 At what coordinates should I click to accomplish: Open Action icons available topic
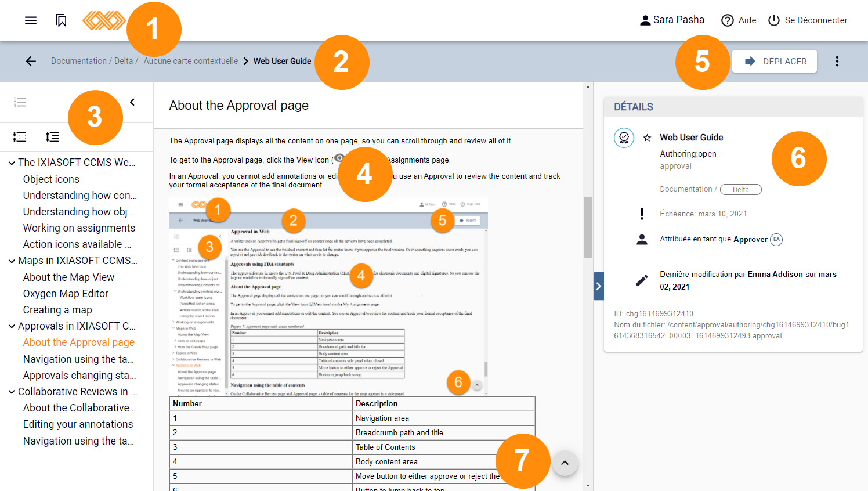click(x=77, y=244)
